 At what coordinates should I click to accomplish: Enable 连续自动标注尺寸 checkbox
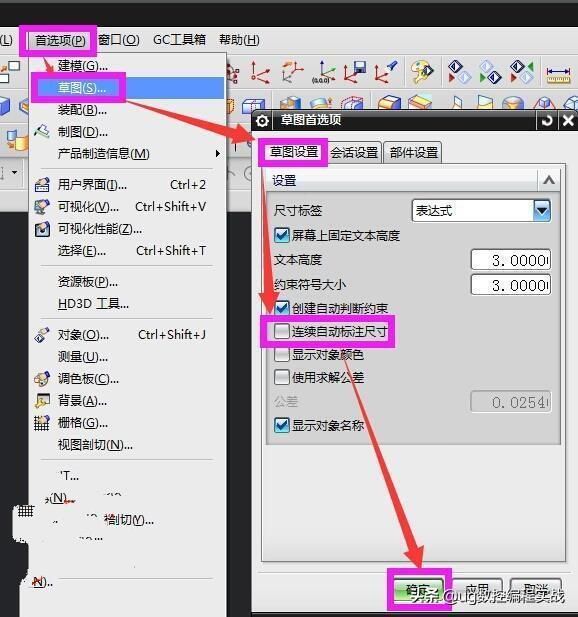coord(282,331)
